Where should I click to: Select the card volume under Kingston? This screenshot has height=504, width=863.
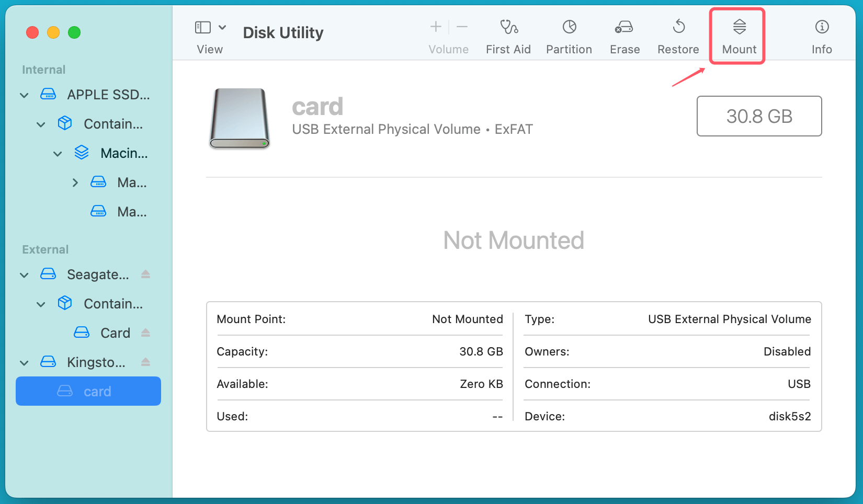coord(97,391)
